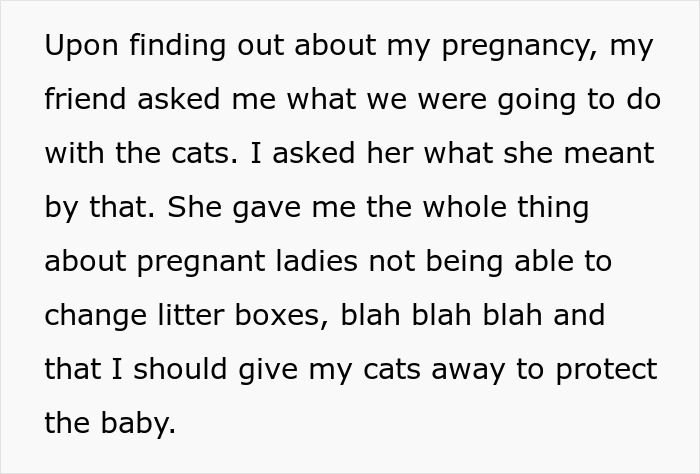
Task: Click the word "friend" in the text
Action: (85, 100)
